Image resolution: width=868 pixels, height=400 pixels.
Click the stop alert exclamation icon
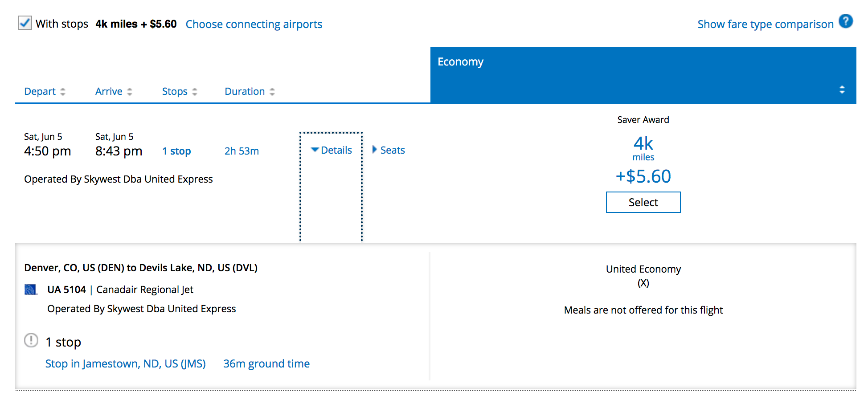pos(31,341)
